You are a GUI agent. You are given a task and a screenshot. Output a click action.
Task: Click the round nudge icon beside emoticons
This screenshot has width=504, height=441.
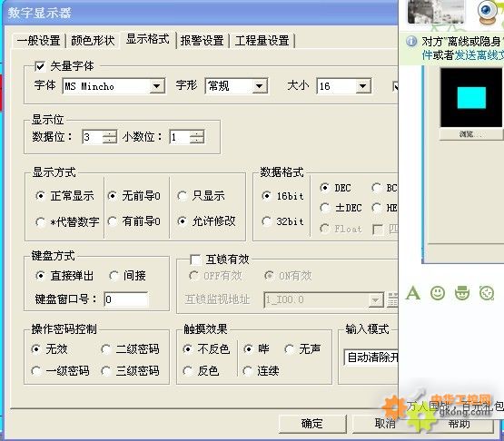487,292
